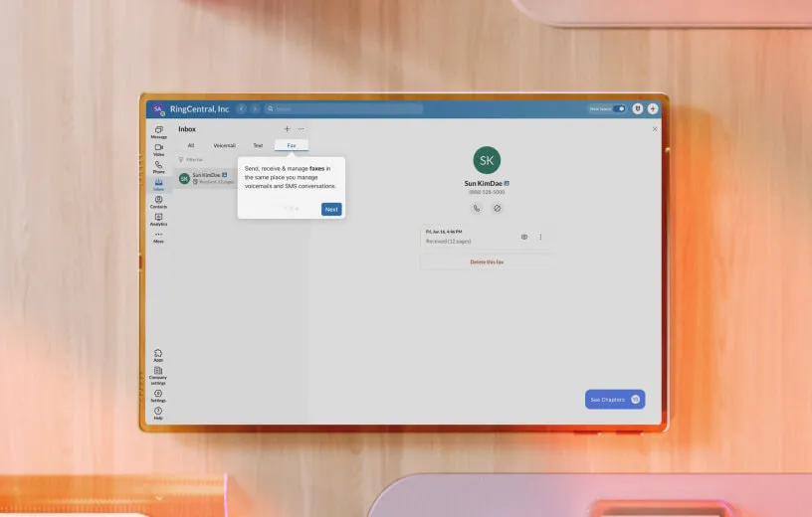The image size is (812, 517).
Task: Click the large SK contact avatar
Action: [487, 160]
